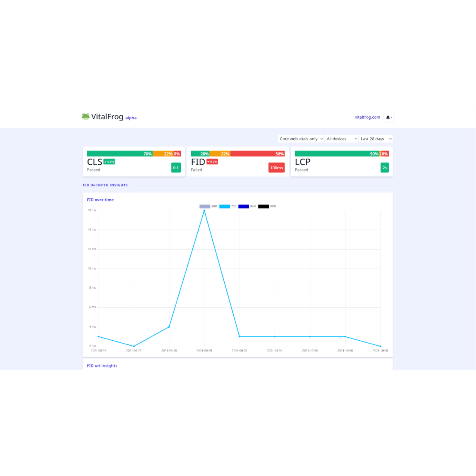Click the VitalFrog frog logo icon
Viewport: 476px width, 476px height.
coord(86,116)
